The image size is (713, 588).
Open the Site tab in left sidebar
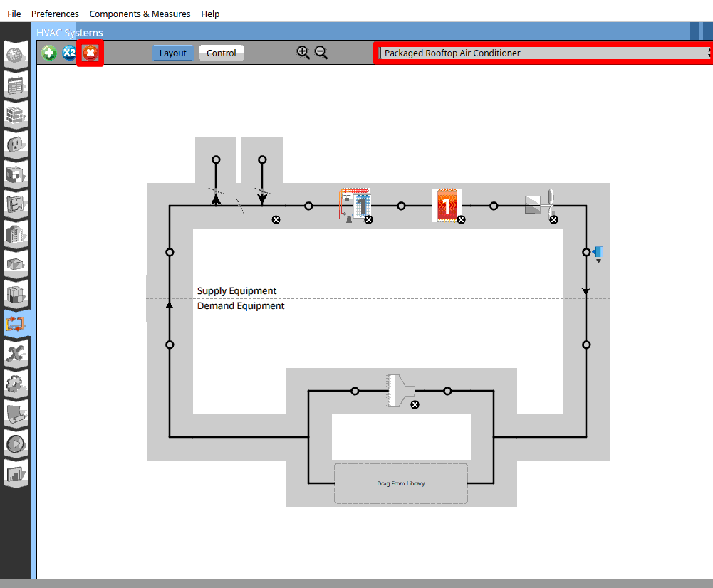click(16, 55)
